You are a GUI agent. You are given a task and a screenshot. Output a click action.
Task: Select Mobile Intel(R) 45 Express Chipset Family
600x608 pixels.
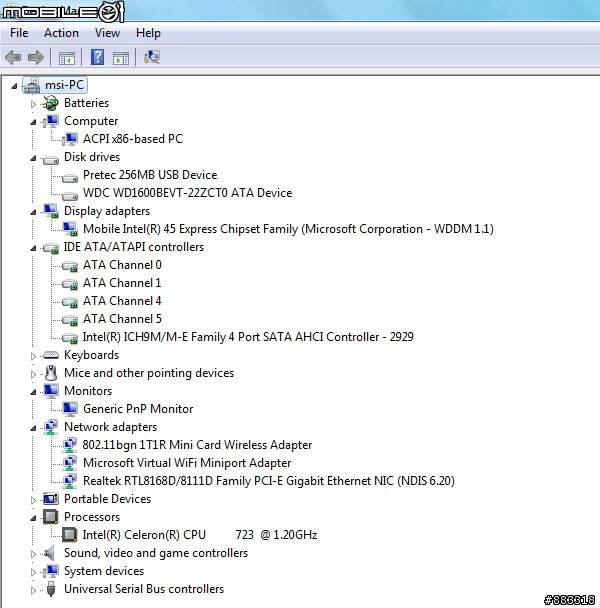coord(288,229)
